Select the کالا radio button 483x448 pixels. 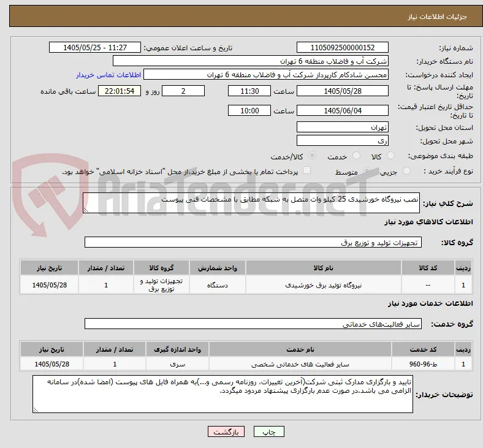[x=390, y=156]
